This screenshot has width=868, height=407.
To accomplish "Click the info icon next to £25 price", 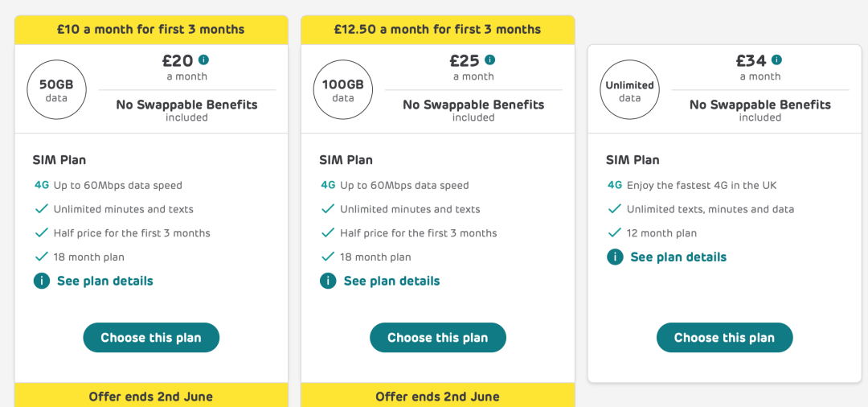I will pos(490,60).
